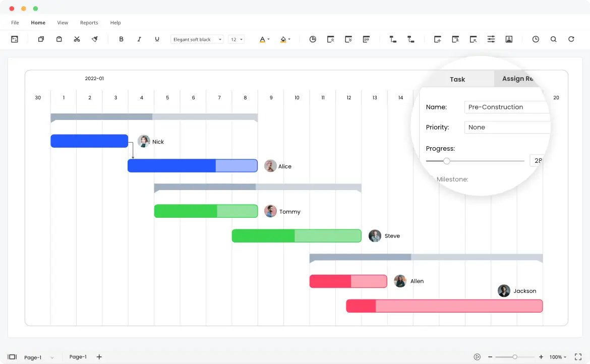Click the add new task icon
Viewport: 590px width, 364px height.
pos(437,39)
